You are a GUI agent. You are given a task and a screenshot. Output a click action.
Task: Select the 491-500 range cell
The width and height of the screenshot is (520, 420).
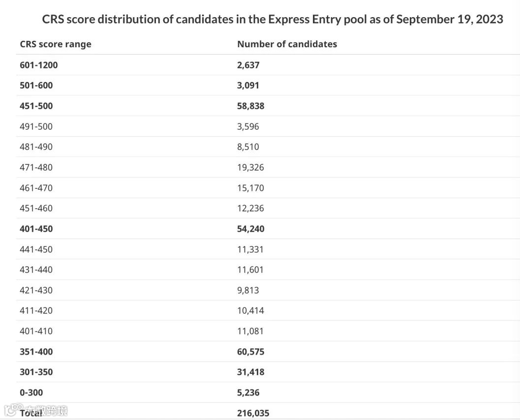36,126
